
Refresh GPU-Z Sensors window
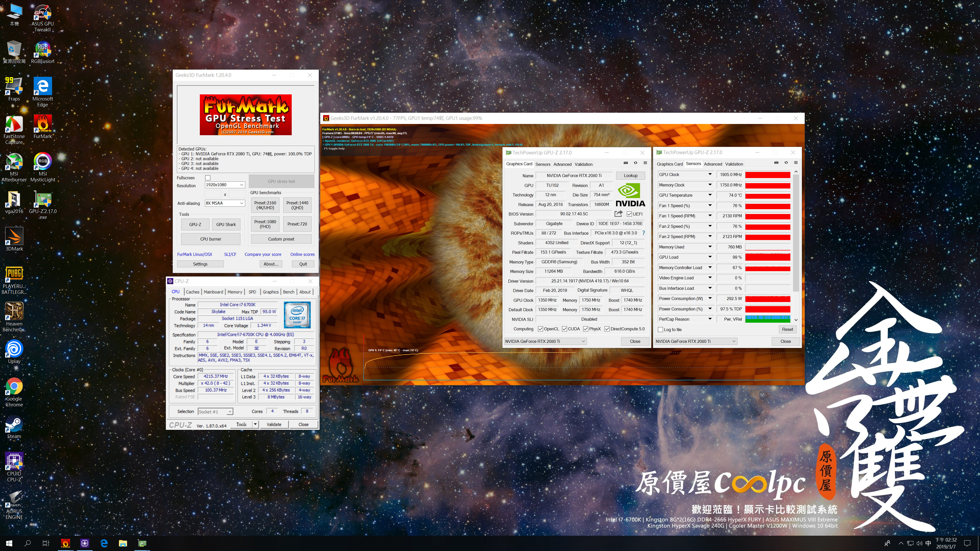point(786,163)
